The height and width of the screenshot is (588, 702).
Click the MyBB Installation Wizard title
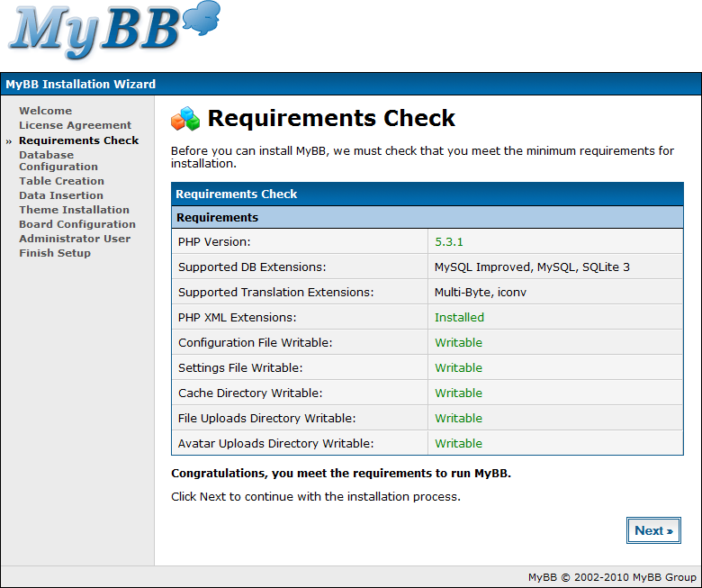click(x=81, y=84)
